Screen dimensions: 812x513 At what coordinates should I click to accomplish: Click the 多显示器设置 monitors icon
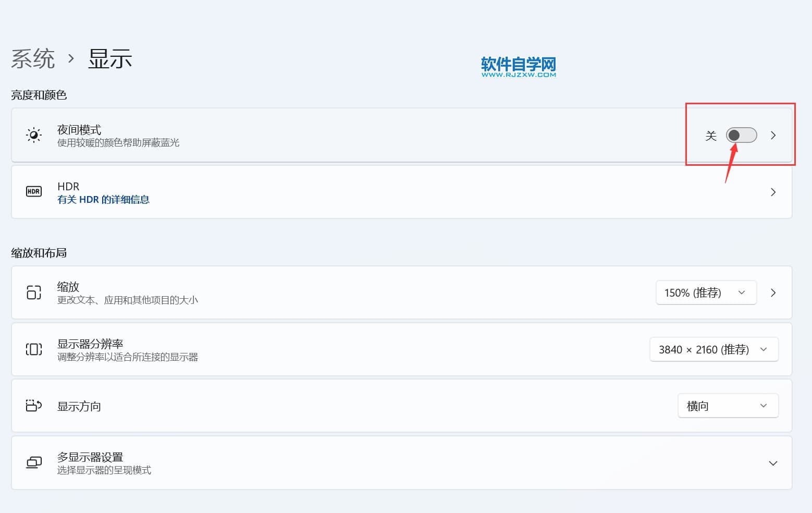click(x=34, y=463)
